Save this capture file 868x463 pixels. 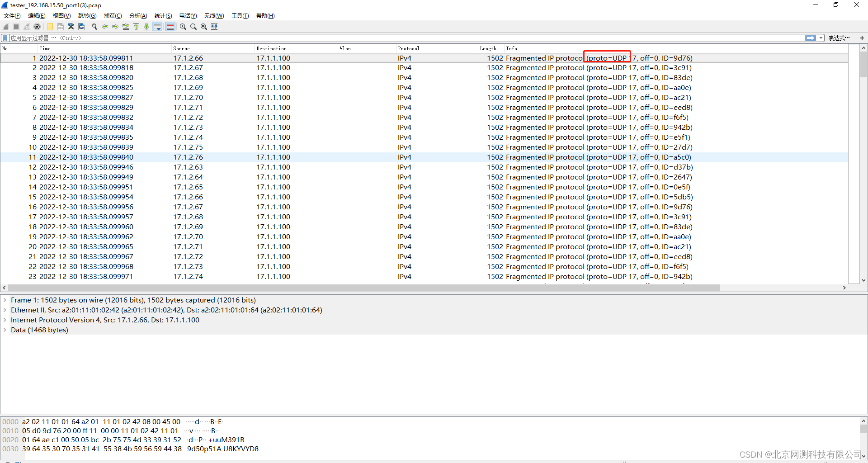click(x=61, y=27)
